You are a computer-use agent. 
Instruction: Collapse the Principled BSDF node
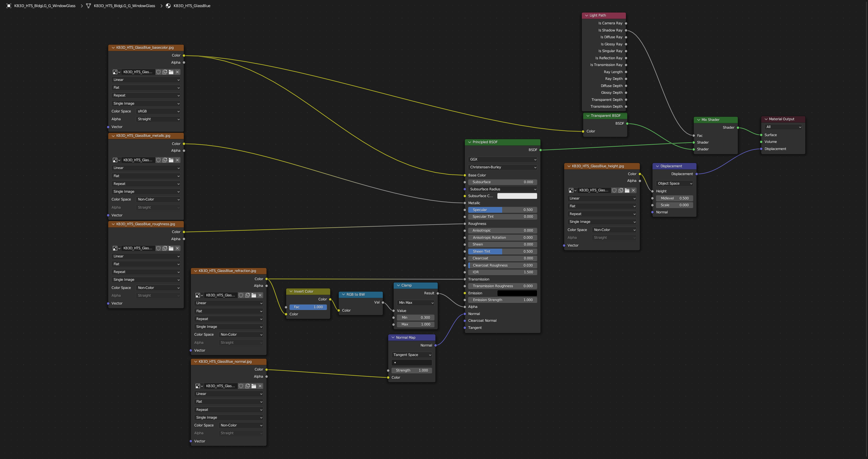(470, 142)
